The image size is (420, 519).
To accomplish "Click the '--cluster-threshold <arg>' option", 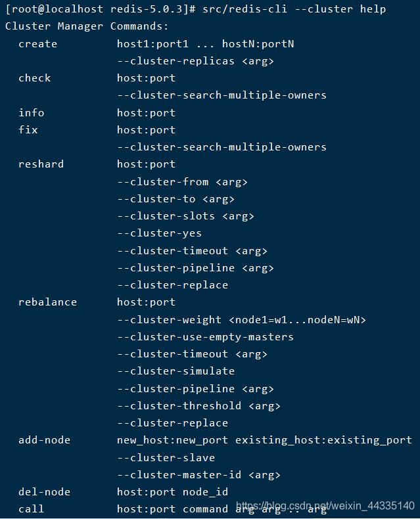I will click(198, 406).
